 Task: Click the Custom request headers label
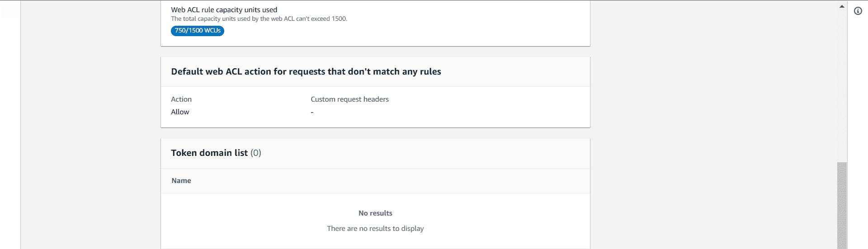[x=349, y=99]
